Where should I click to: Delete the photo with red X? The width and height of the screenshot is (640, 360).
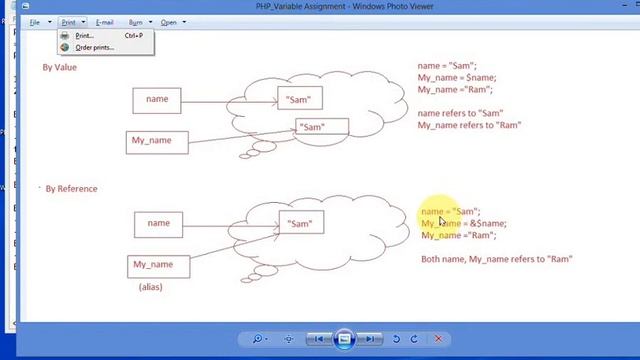pos(438,339)
